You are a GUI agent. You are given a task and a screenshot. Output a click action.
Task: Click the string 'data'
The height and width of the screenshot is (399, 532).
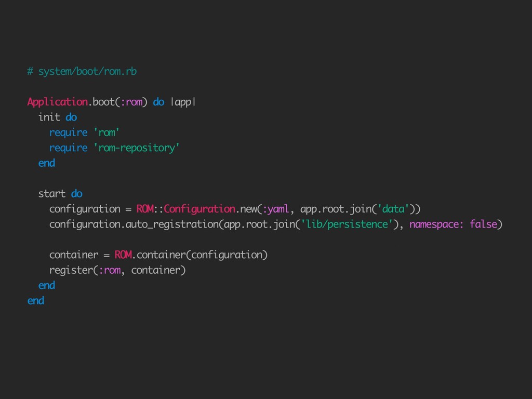(x=393, y=209)
